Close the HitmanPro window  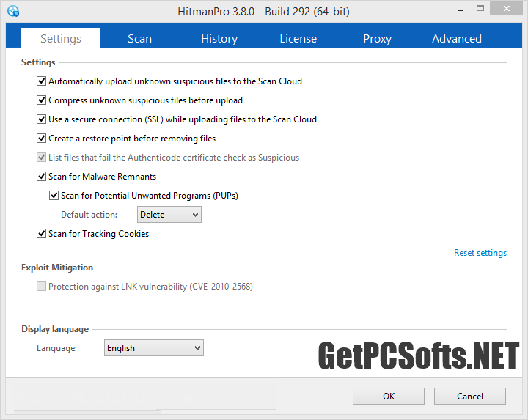tap(507, 9)
